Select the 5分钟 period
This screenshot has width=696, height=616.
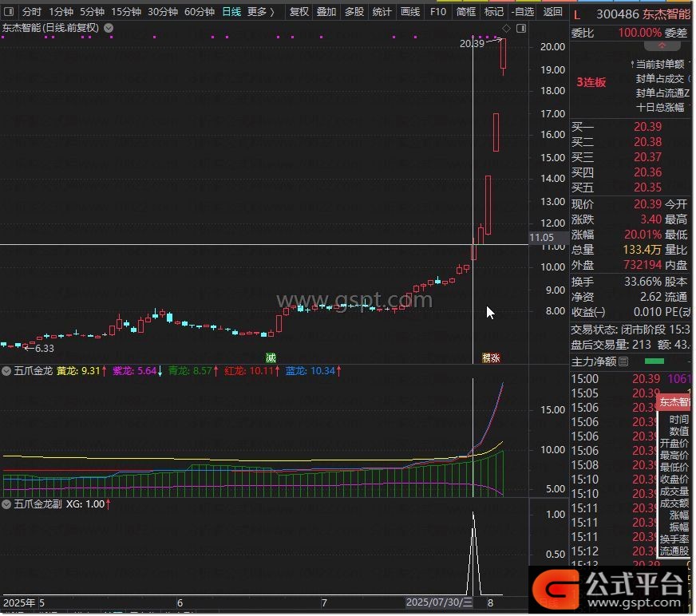point(93,11)
